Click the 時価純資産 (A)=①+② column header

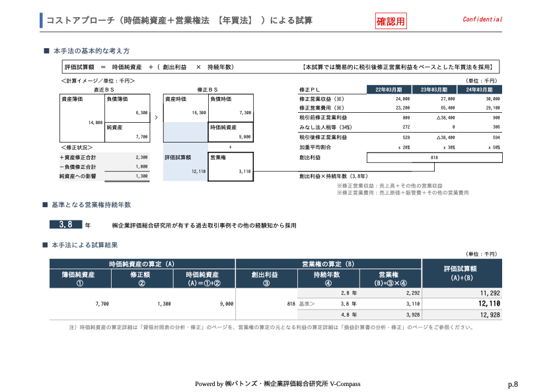204,278
